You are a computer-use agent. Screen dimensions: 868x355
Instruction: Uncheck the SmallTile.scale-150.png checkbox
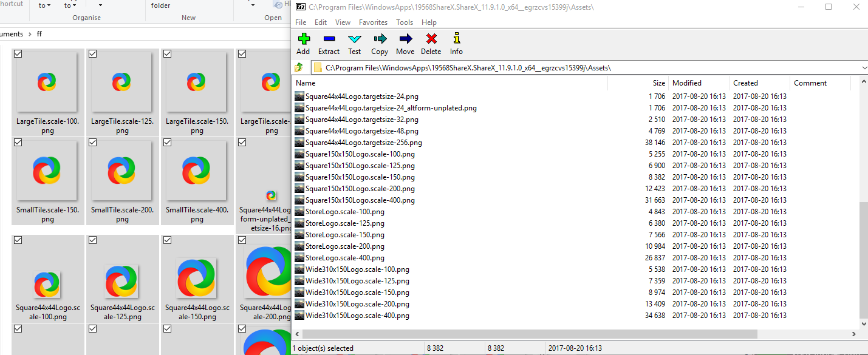(x=18, y=143)
